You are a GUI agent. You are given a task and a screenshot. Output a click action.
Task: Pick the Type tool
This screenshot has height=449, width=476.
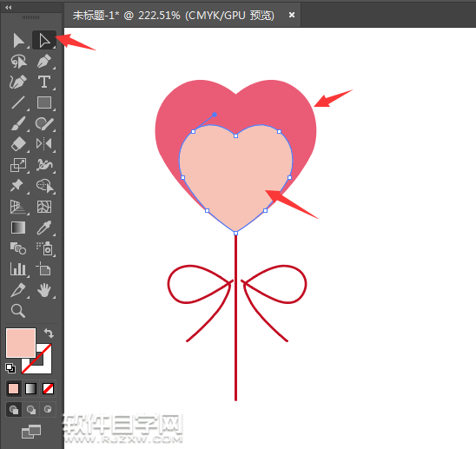(44, 82)
